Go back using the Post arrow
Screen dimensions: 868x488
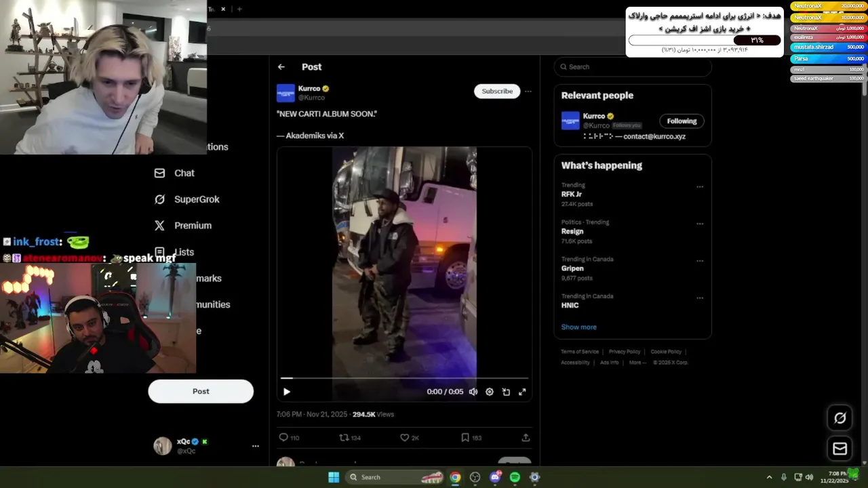click(x=281, y=67)
